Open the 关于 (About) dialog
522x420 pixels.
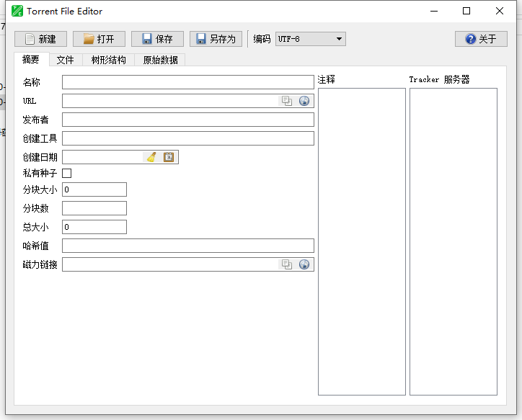coord(481,39)
